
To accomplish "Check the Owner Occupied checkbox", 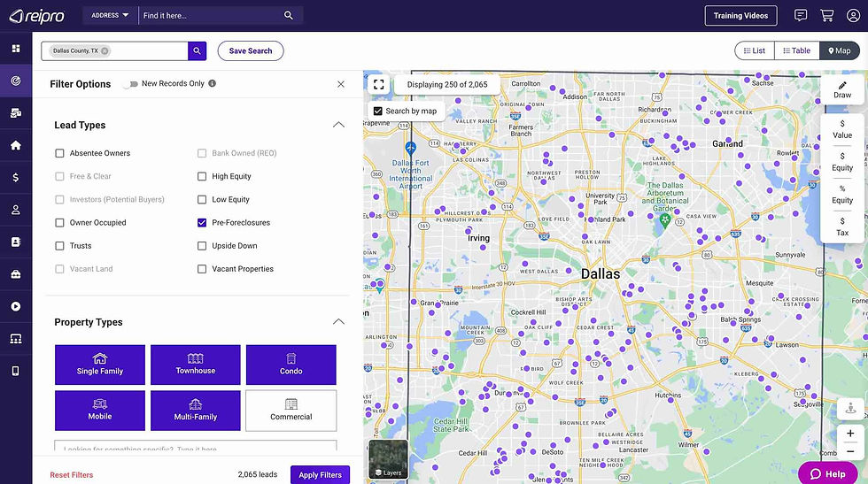I will (60, 223).
